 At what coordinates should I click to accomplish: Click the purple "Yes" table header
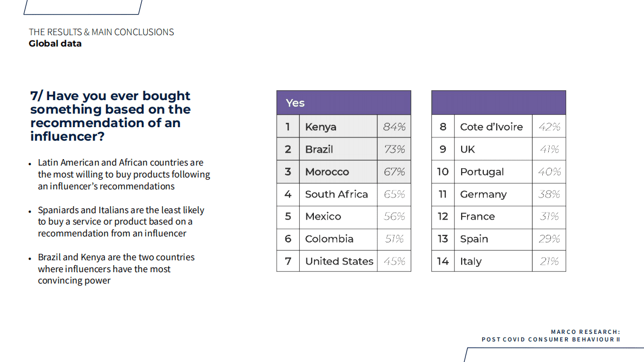(x=343, y=103)
